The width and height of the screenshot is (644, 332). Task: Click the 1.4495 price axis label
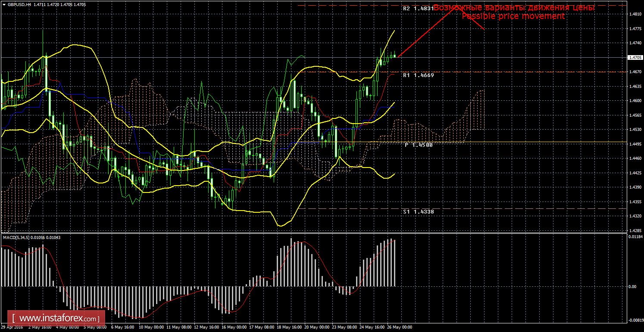tap(635, 144)
